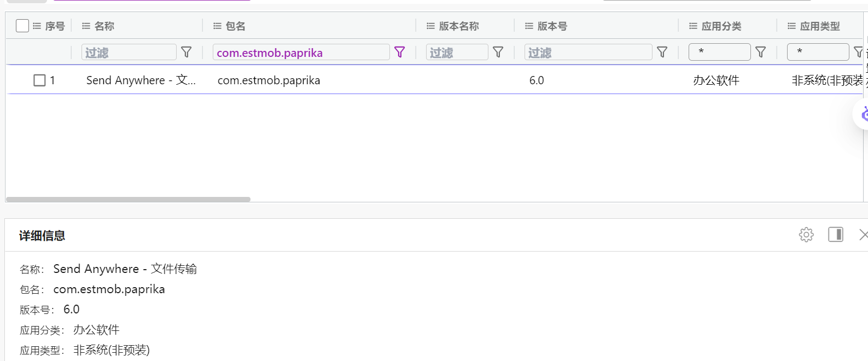The width and height of the screenshot is (868, 361).
Task: Select table cell com.estmob.paprika in row 1
Action: [x=269, y=80]
